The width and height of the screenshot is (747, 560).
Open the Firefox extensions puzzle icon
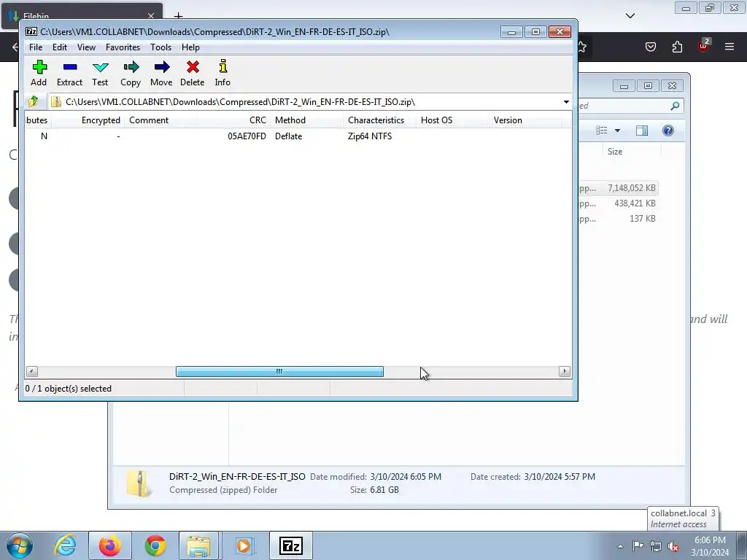(677, 47)
